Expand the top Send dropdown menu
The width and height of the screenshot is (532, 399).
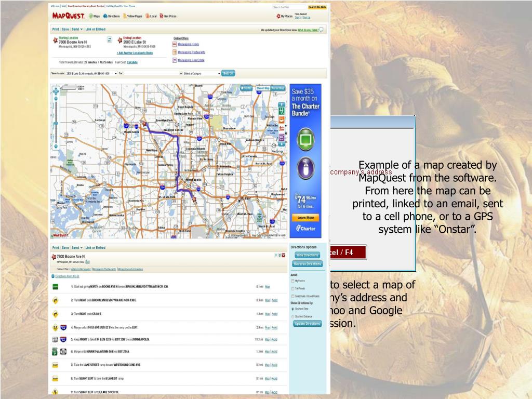(77, 29)
